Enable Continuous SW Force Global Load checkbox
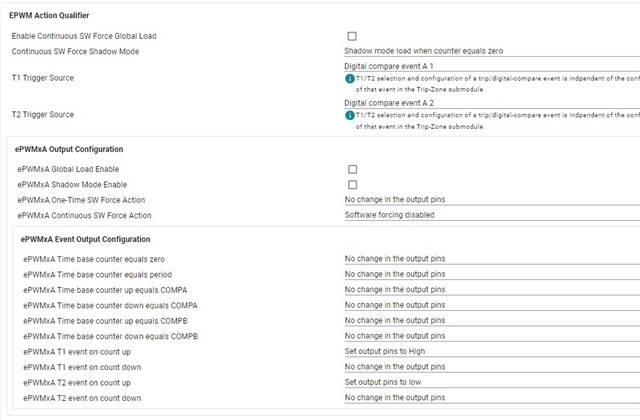 [352, 36]
